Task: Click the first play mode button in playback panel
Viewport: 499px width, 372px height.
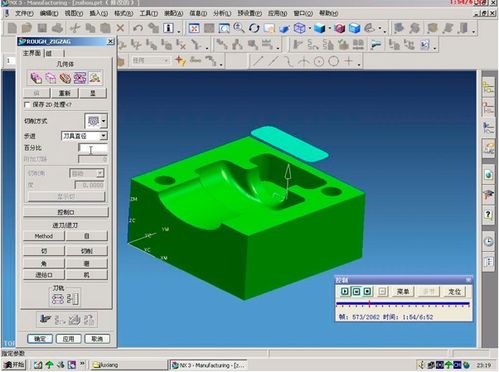Action: click(345, 292)
